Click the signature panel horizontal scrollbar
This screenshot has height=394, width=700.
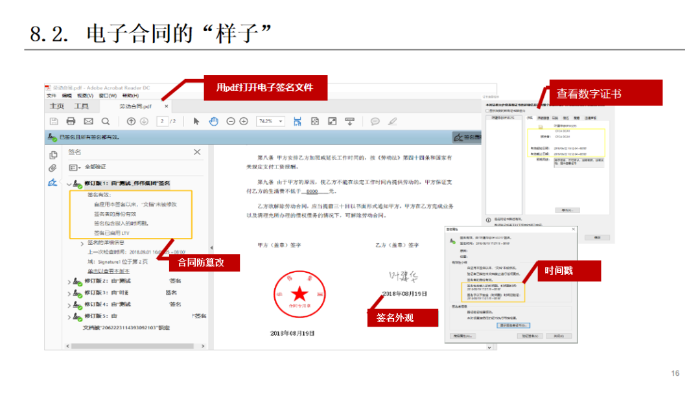[x=132, y=346]
